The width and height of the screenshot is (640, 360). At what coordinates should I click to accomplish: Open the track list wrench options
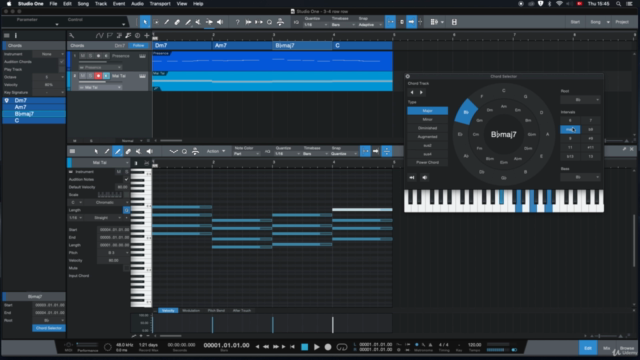point(71,36)
